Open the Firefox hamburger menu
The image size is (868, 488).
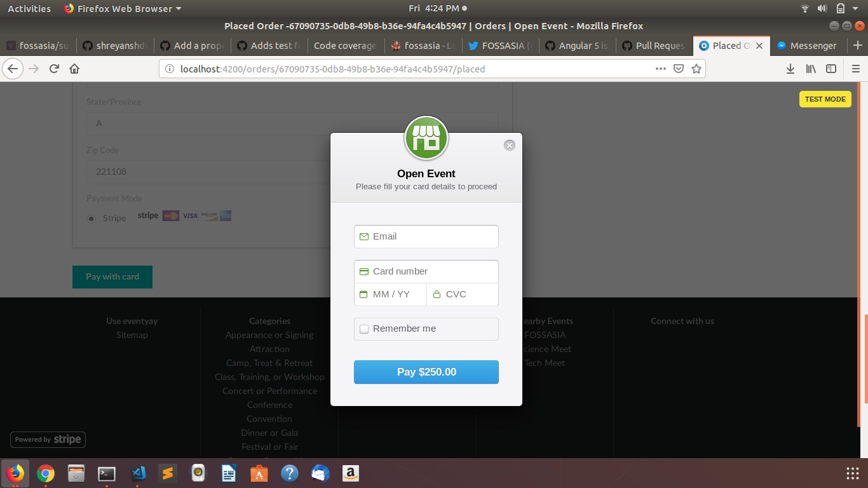(x=856, y=69)
